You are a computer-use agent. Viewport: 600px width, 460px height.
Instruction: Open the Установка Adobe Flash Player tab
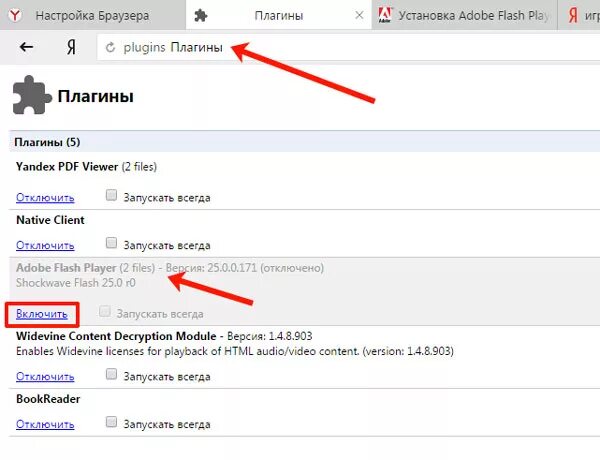tap(464, 15)
